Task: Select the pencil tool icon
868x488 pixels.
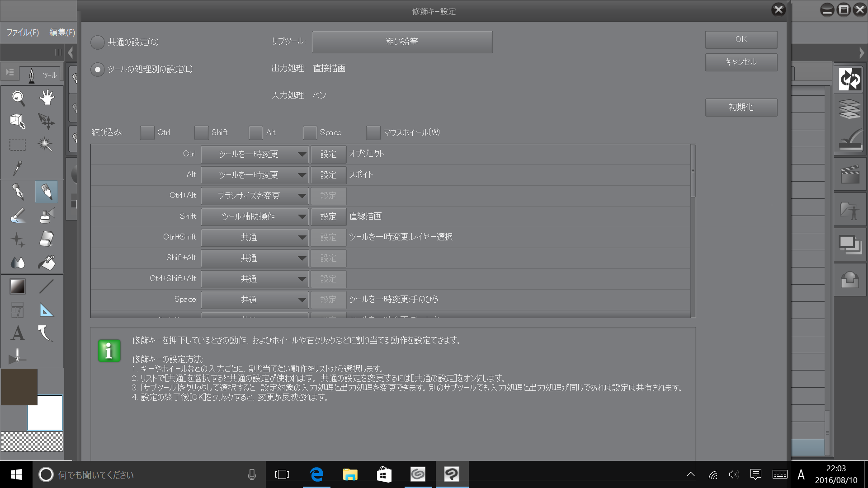Action: point(47,192)
